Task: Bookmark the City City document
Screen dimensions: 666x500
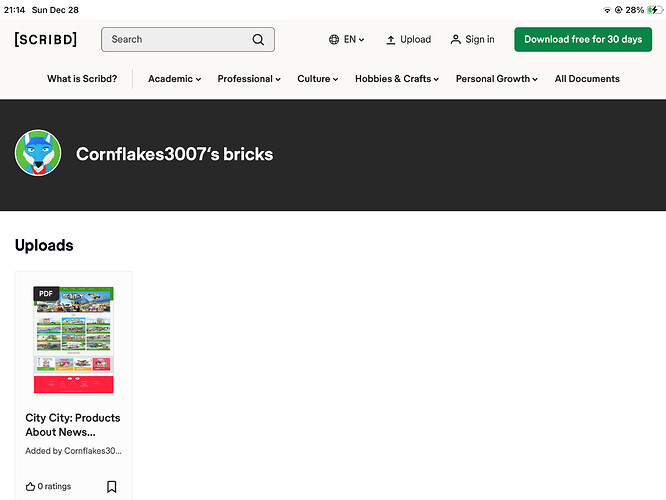Action: (x=112, y=487)
